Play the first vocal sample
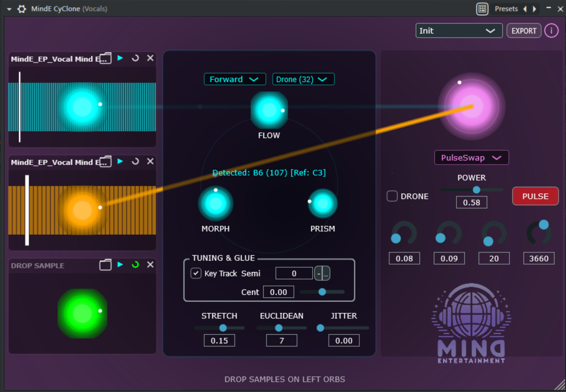Viewport: 566px width, 392px height. 120,58
